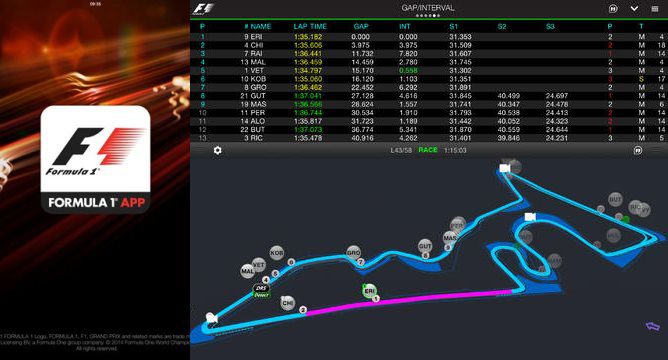Click the purple arrow on track map
Screen dimensions: 668x360
[x=653, y=326]
